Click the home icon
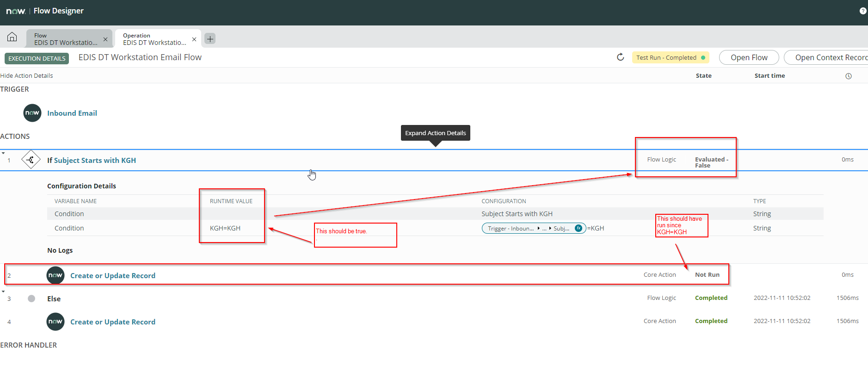 [12, 37]
